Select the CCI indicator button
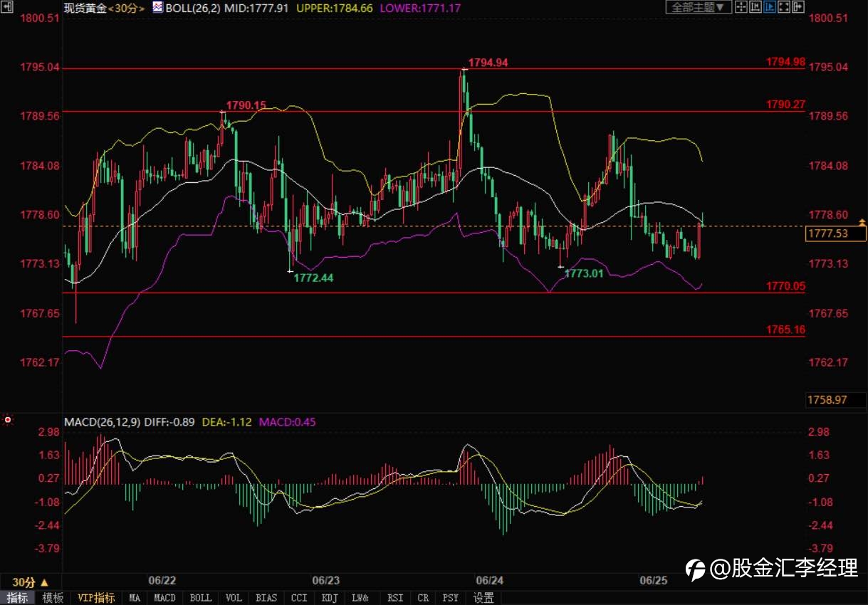This screenshot has width=868, height=605. (299, 598)
